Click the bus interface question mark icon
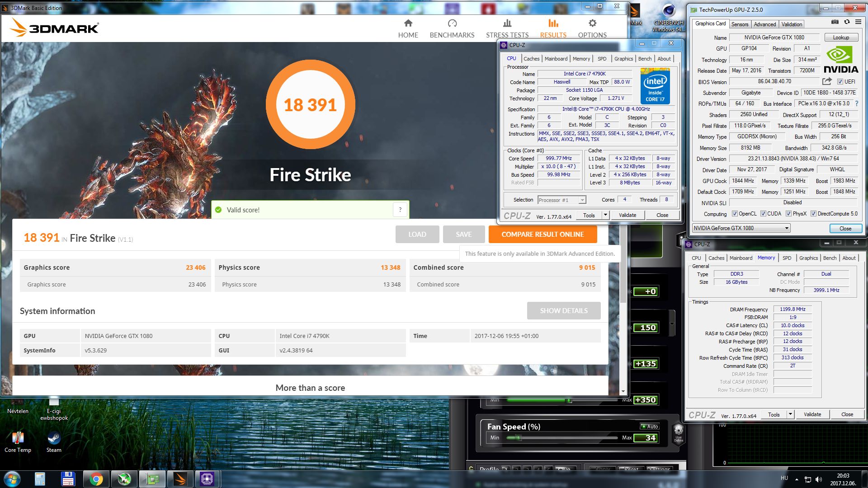Screen dimensions: 868x488 click(856, 103)
